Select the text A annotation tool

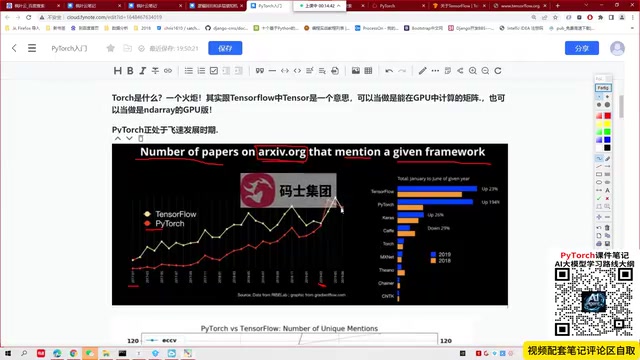pyautogui.click(x=607, y=190)
